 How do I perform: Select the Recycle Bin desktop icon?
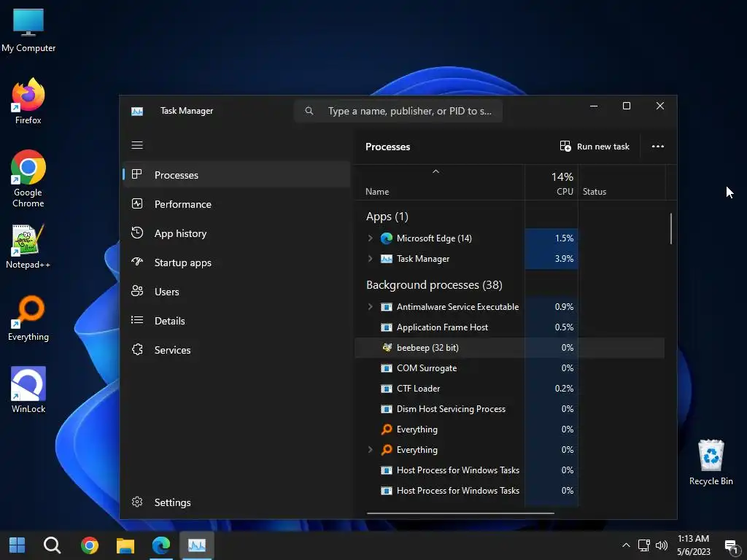(711, 462)
